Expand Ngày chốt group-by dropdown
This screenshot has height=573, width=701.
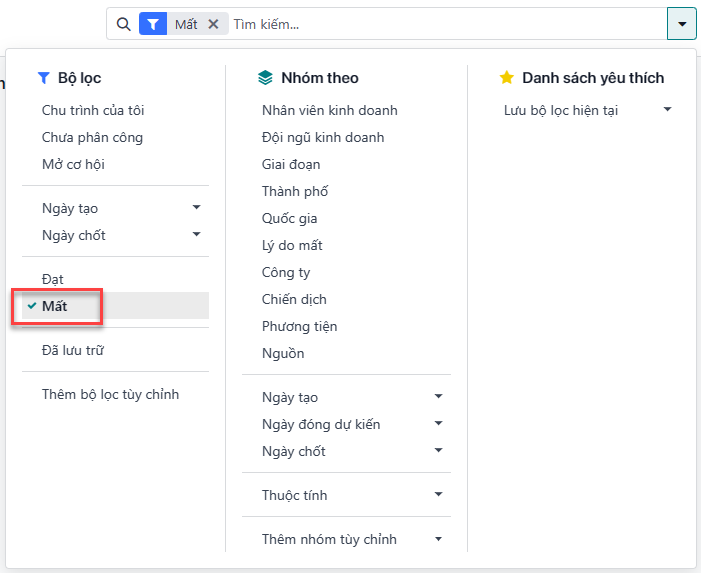pyautogui.click(x=346, y=451)
